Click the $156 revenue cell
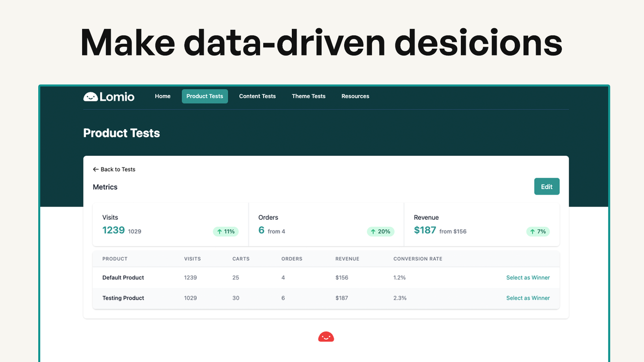The width and height of the screenshot is (644, 362). 342,278
